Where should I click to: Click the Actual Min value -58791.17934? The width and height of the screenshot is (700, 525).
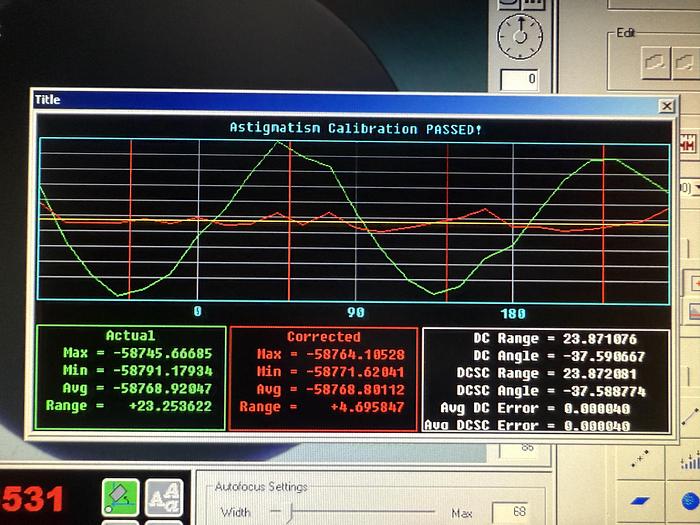click(x=162, y=371)
